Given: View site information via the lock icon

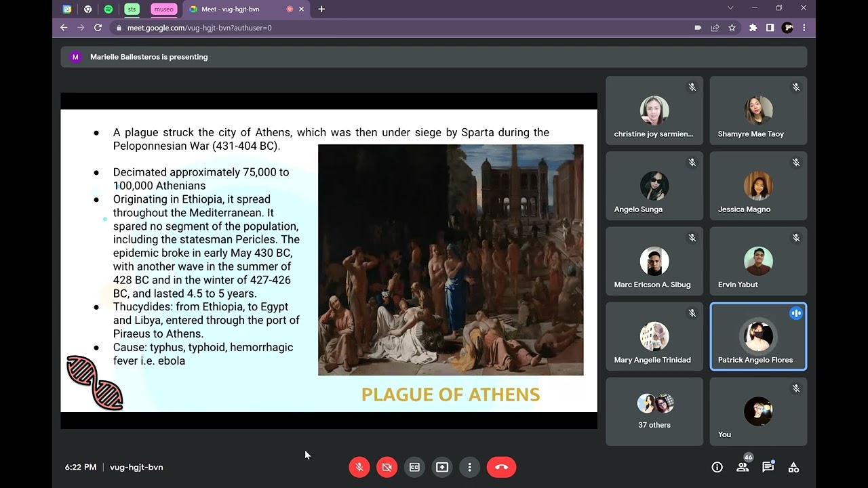Looking at the screenshot, I should pos(119,28).
